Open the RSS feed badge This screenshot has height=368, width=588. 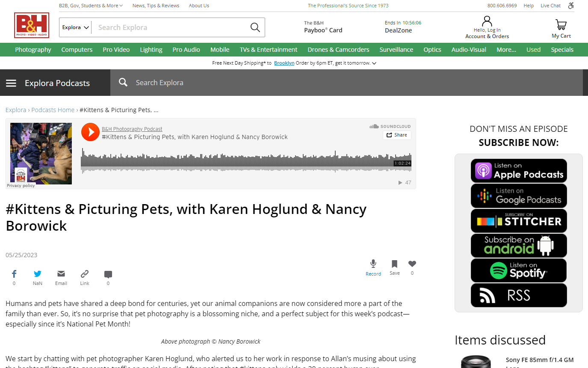point(519,295)
